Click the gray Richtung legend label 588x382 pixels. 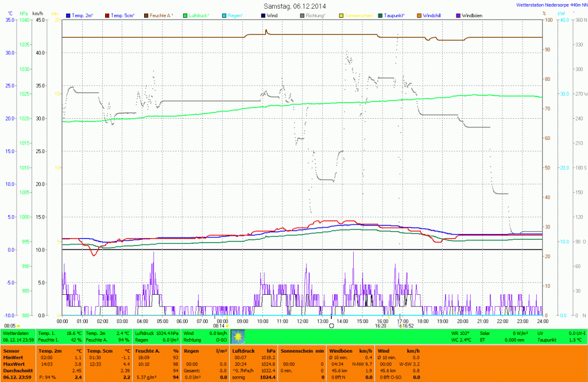pos(317,15)
